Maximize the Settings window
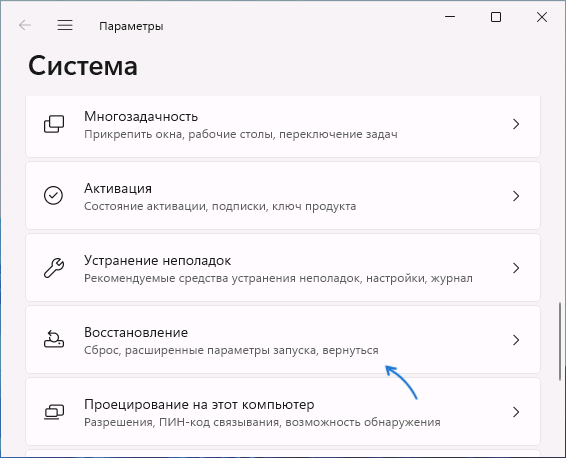Image resolution: width=566 pixels, height=458 pixels. [x=496, y=17]
